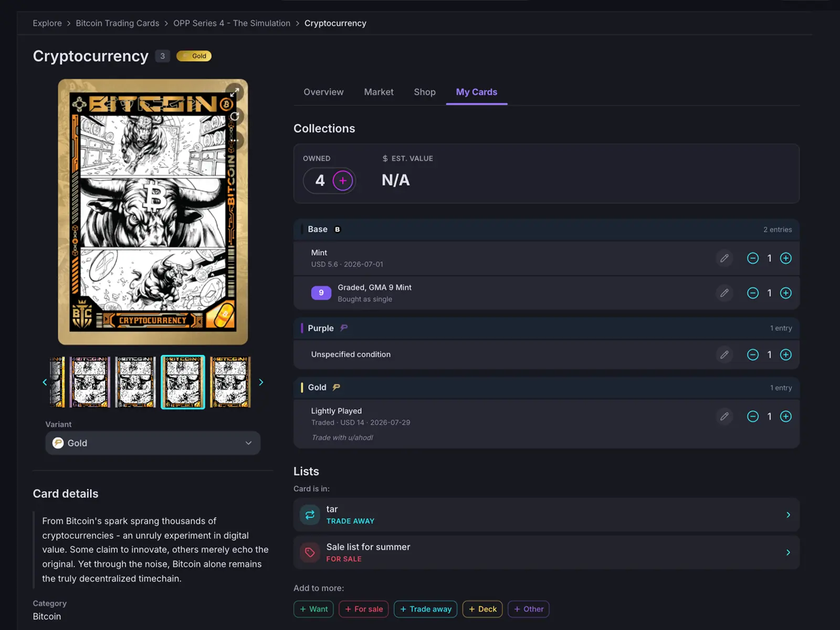The image size is (840, 630).
Task: Click the '2 entries' label
Action: point(778,229)
